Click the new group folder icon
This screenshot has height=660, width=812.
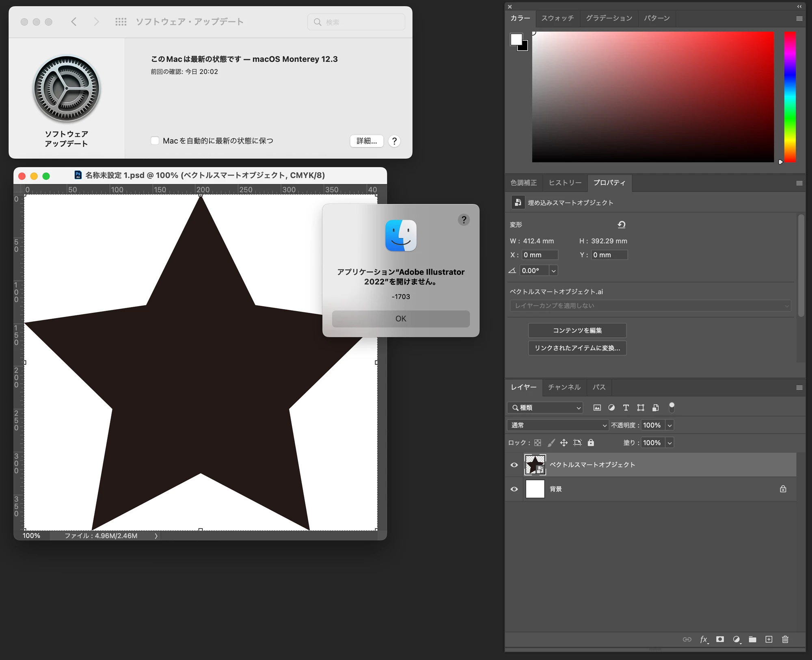pyautogui.click(x=752, y=639)
